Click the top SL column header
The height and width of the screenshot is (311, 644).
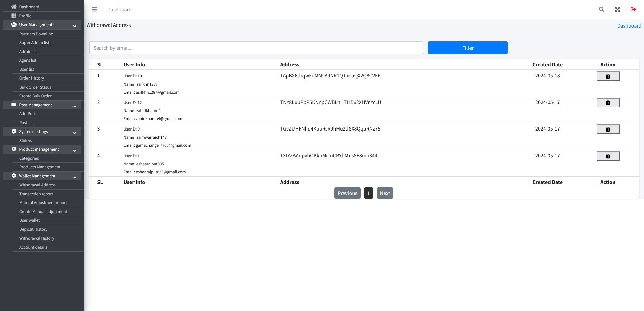pyautogui.click(x=100, y=65)
